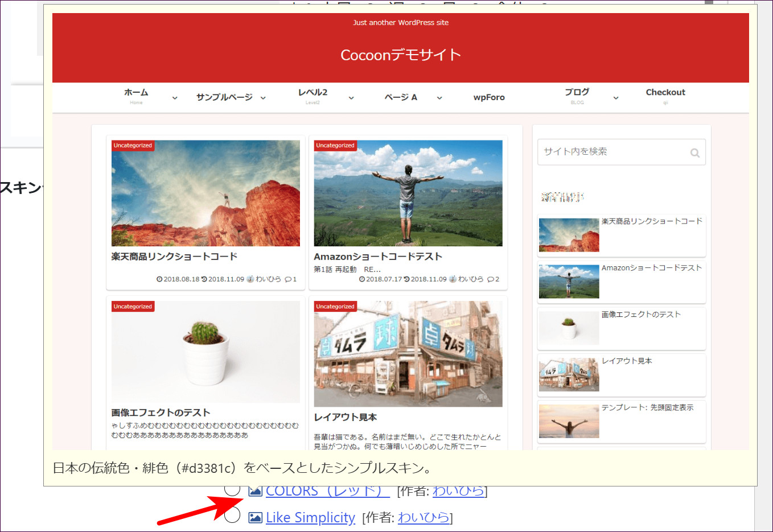This screenshot has width=773, height=532.
Task: Expand the chevron next to ブログ
Action: [616, 98]
